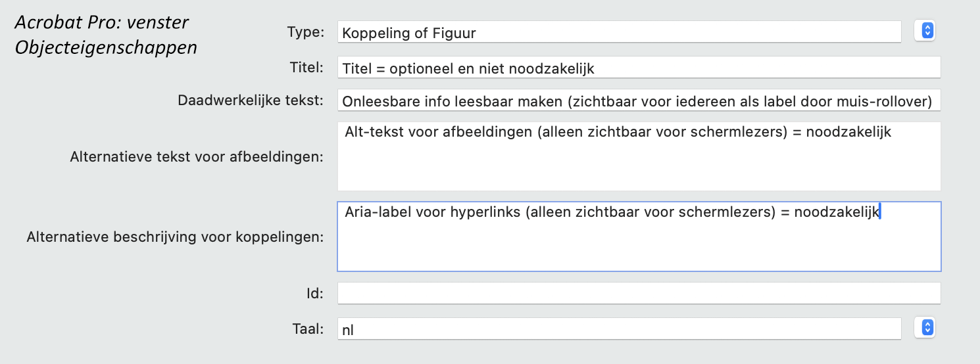The height and width of the screenshot is (364, 980).
Task: Click the Type combo box showing Koppeling of Figuur
Action: click(x=618, y=32)
